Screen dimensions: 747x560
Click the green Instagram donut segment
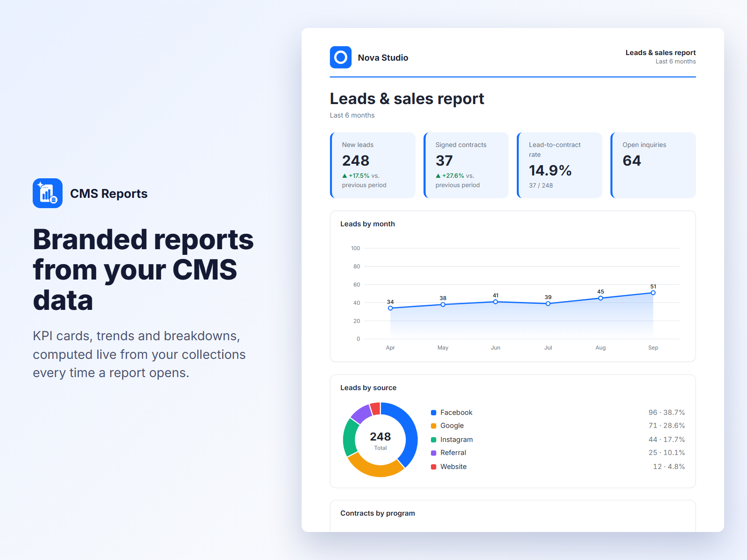(x=349, y=438)
